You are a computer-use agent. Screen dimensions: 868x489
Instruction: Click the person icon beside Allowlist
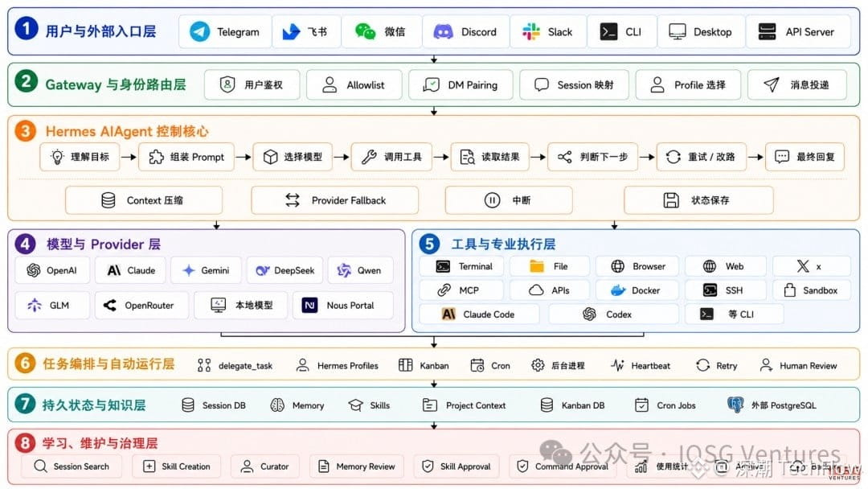(x=330, y=84)
